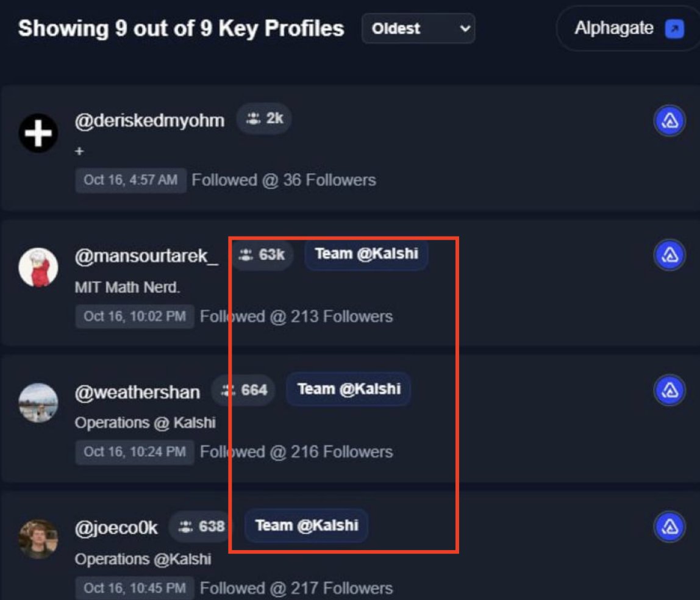Image resolution: width=700 pixels, height=600 pixels.
Task: Click Team @Kalshi tag next to @mansourtarek_
Action: click(366, 254)
